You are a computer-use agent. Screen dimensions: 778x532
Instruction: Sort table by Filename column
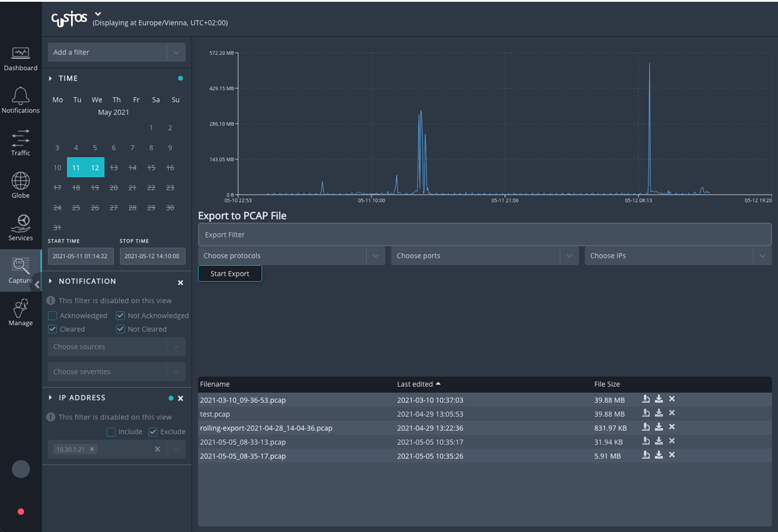point(215,384)
